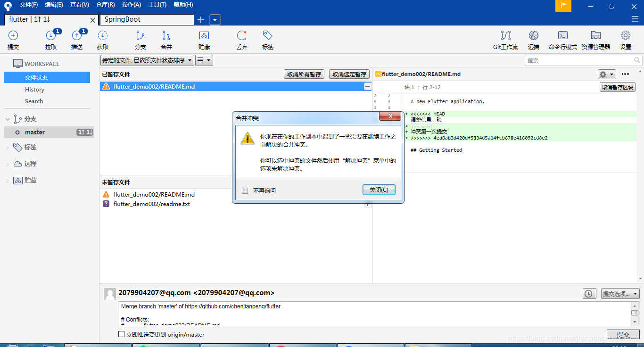Open the 帮助(H) menu
This screenshot has height=347, width=644.
(183, 5)
